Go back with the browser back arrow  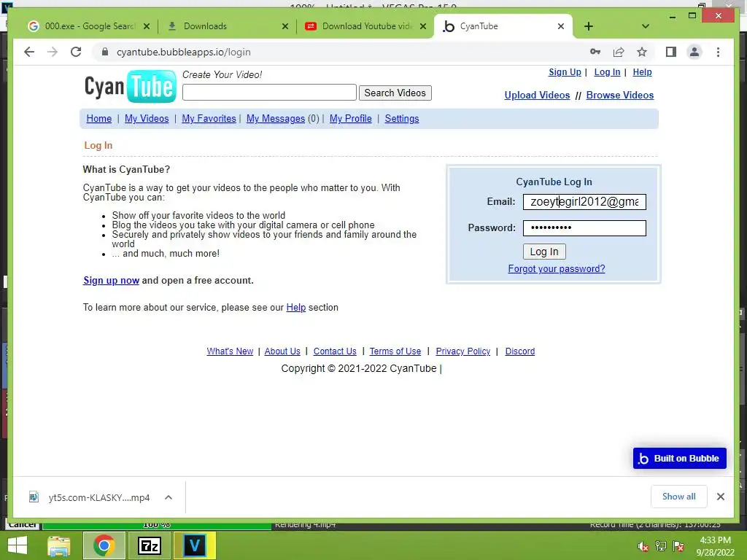(x=29, y=52)
